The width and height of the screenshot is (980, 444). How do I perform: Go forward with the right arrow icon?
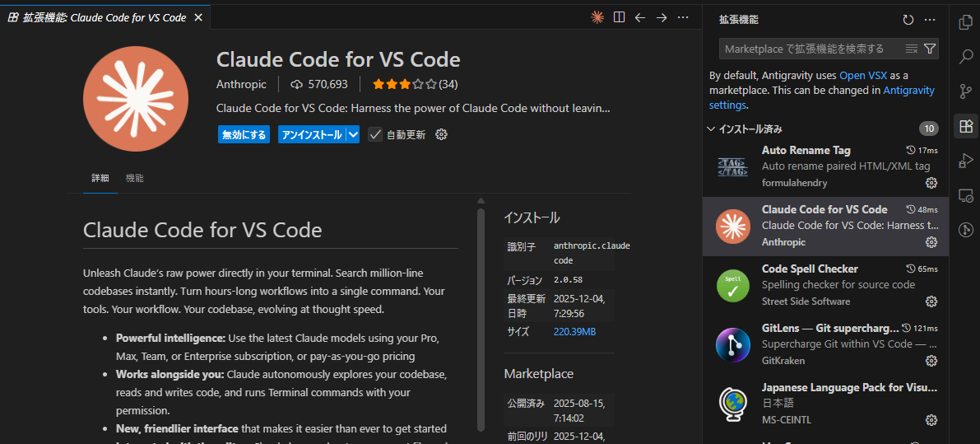(x=662, y=17)
